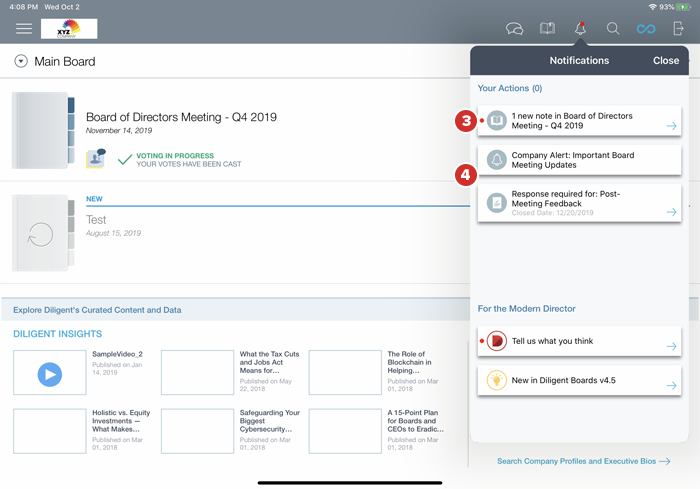Tap the thumbnail of the Blockchain article
Viewport: 700px width, 489px height.
point(345,372)
